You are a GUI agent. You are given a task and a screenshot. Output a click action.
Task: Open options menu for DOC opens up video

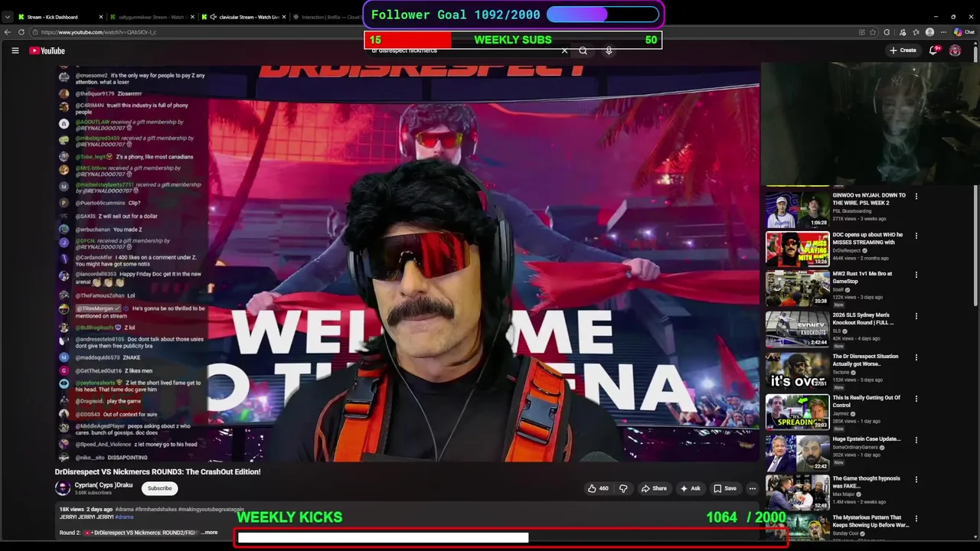916,236
